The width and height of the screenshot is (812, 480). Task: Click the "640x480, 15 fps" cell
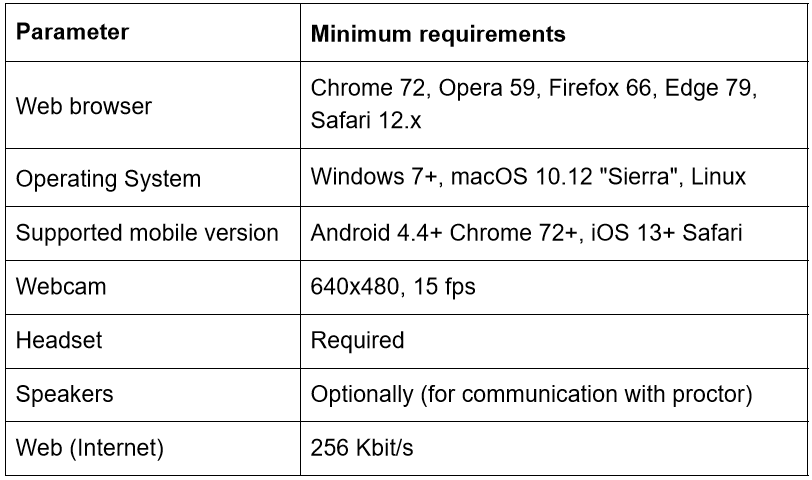(x=393, y=286)
